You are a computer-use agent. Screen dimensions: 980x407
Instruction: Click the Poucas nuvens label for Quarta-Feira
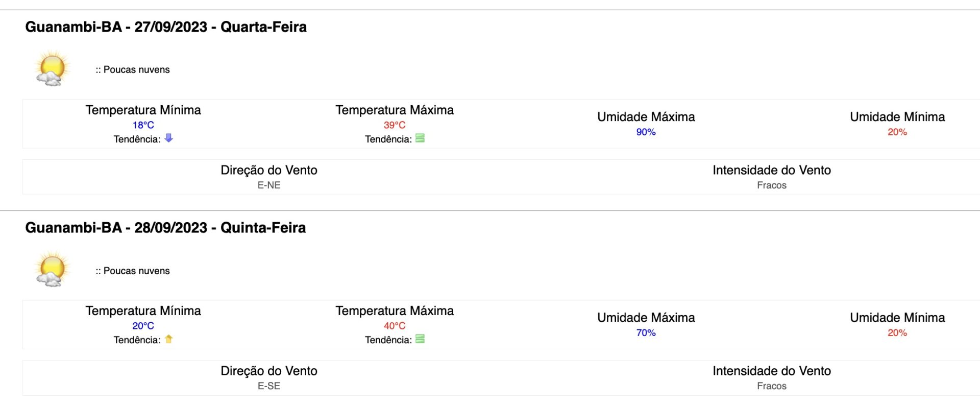point(133,69)
